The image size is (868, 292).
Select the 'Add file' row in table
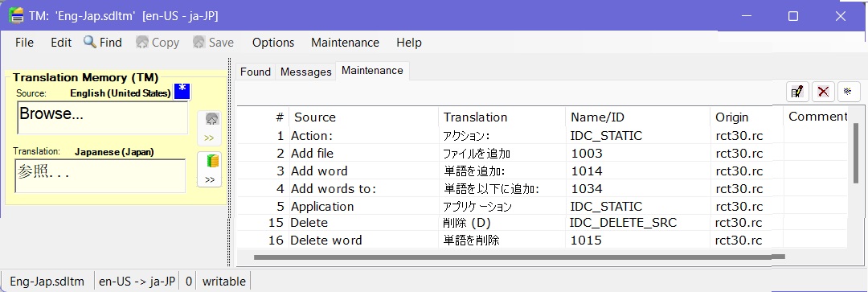coord(542,154)
